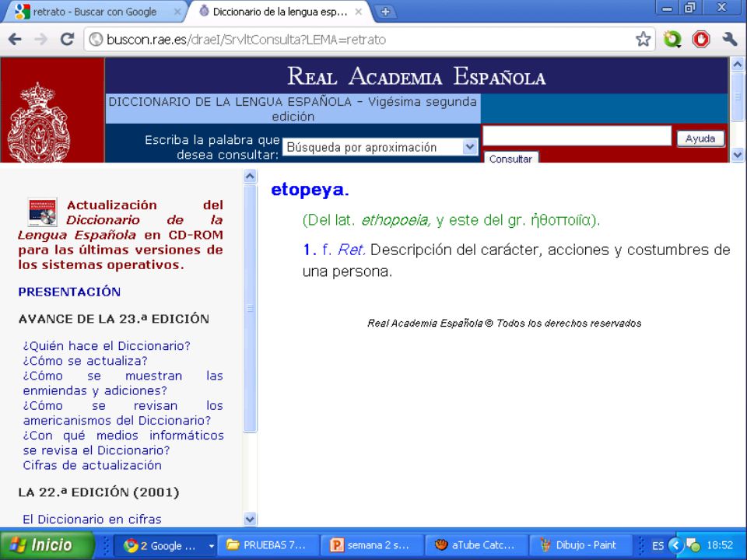
Task: Click the Real Academia Española crest logo
Action: coord(39,122)
